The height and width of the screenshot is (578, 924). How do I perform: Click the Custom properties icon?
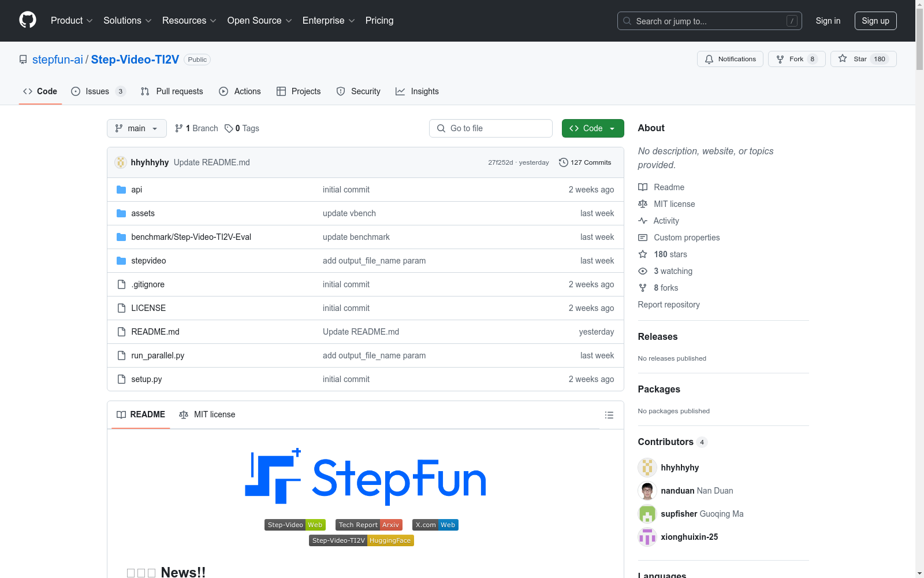(x=643, y=238)
